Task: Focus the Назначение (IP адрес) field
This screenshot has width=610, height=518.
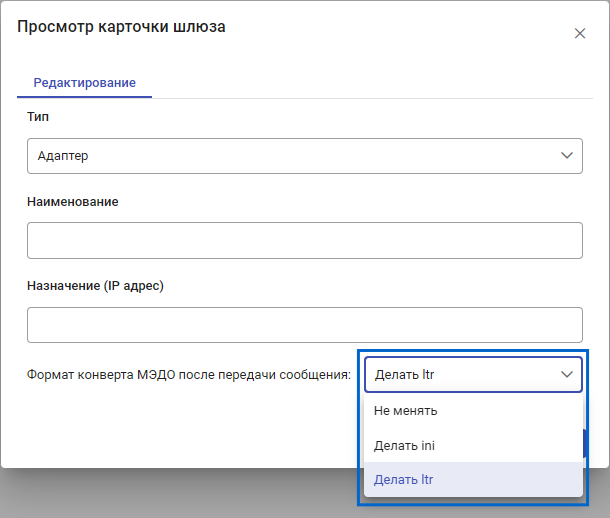Action: click(305, 325)
